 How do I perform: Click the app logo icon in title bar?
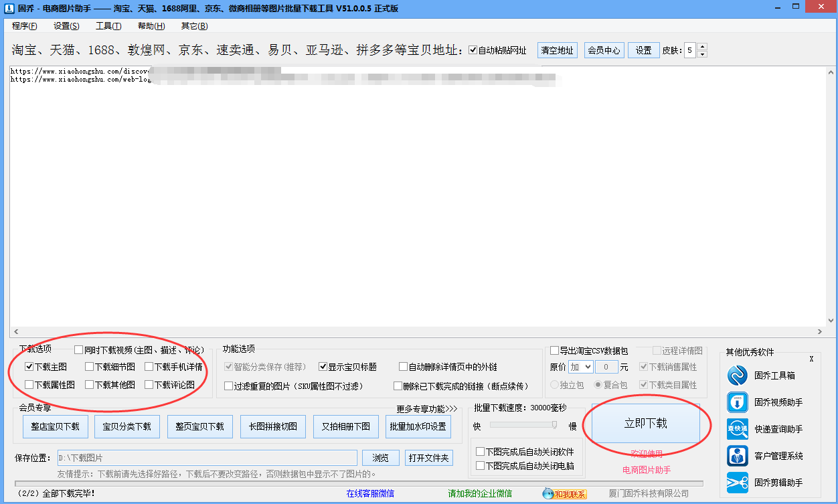(x=9, y=9)
